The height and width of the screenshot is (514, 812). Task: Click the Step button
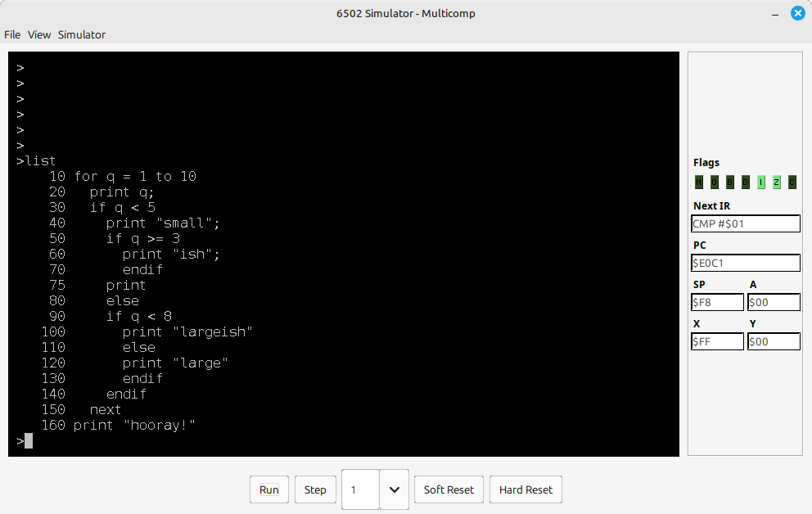(x=315, y=489)
